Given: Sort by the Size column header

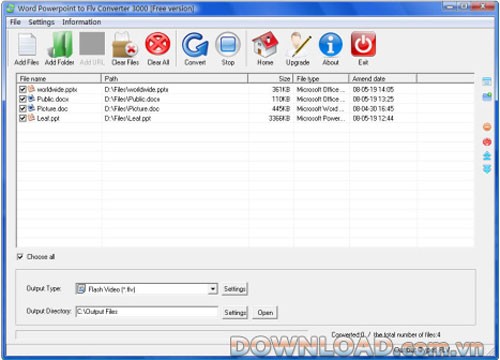Looking at the screenshot, I should [270, 79].
